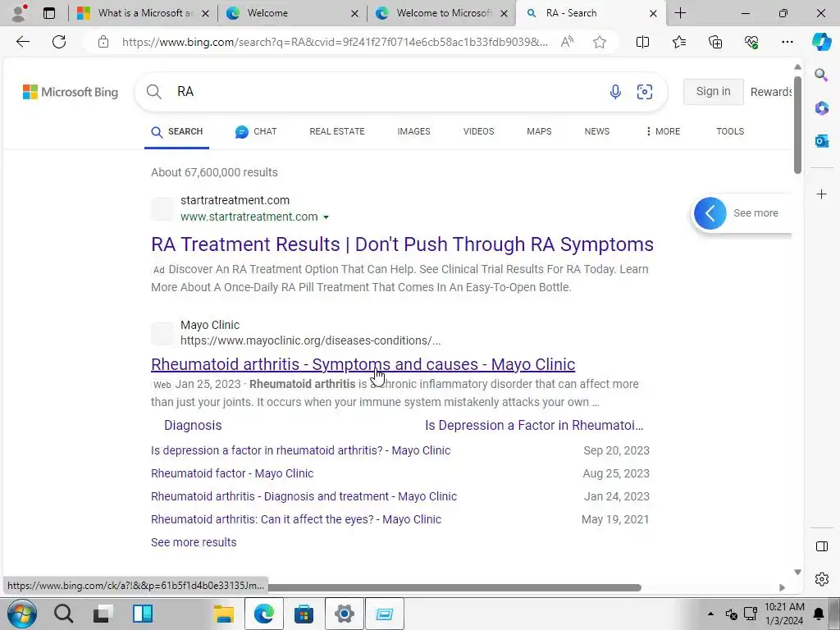Open the Rheumatoid arthritis Mayo Clinic result

click(363, 364)
